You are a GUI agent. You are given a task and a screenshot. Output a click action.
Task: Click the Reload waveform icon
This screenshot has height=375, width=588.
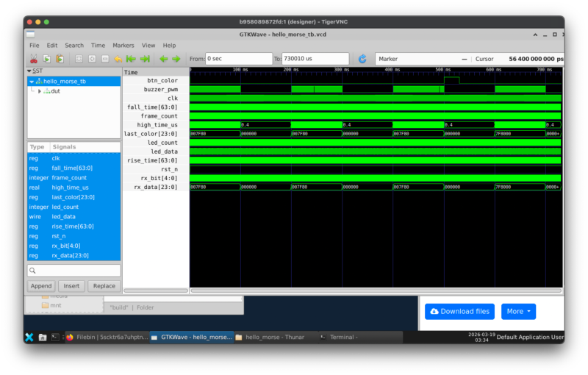coord(362,59)
